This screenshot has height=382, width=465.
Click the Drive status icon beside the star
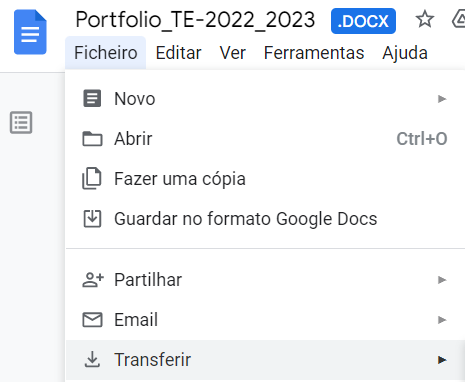click(x=459, y=19)
